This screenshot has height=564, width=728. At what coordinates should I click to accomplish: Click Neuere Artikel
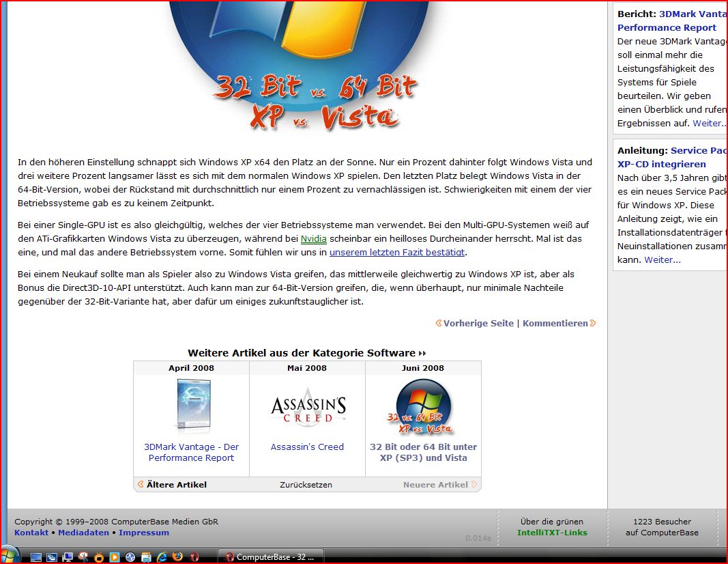(x=435, y=485)
